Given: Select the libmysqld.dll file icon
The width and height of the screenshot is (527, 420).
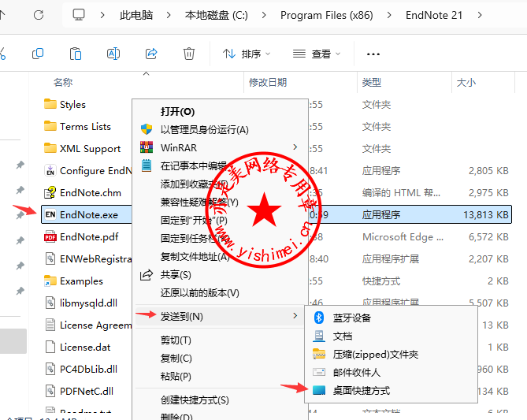Looking at the screenshot, I should (50, 303).
